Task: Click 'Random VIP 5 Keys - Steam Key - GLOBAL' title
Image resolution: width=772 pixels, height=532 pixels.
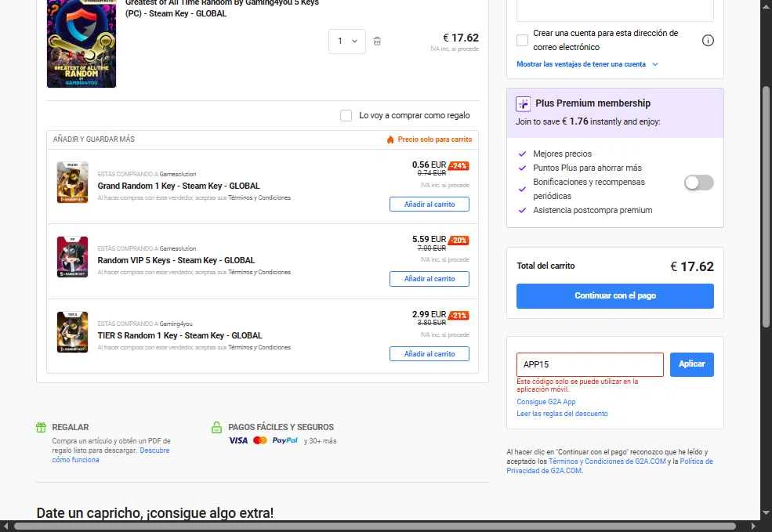Action: pyautogui.click(x=176, y=260)
